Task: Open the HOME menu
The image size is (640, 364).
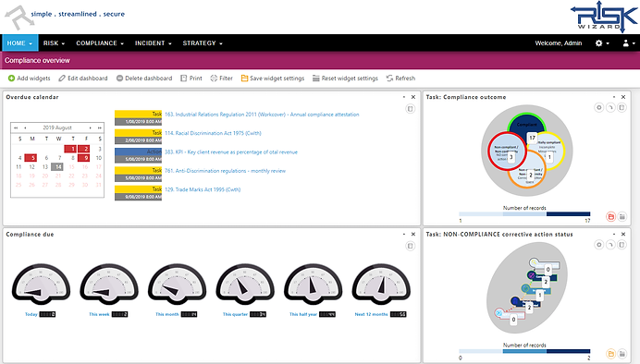Action: (x=20, y=42)
